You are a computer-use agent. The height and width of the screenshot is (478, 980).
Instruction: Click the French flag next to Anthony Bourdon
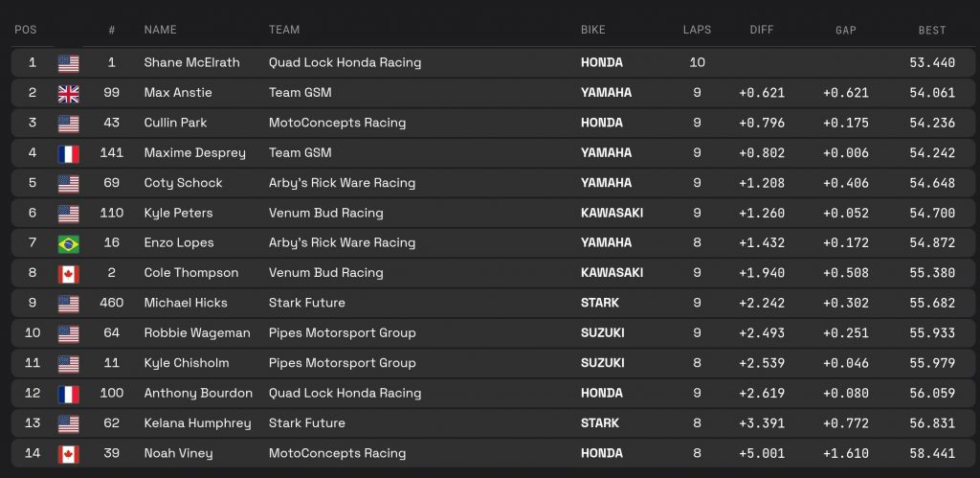[69, 394]
